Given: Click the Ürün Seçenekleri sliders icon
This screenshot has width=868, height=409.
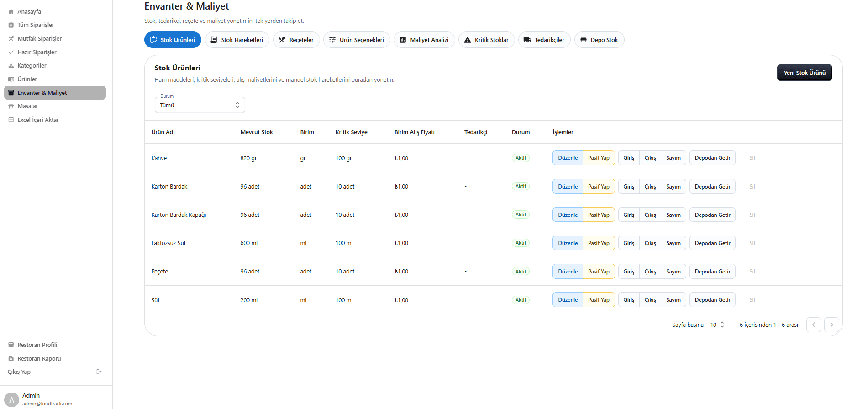Looking at the screenshot, I should 332,40.
